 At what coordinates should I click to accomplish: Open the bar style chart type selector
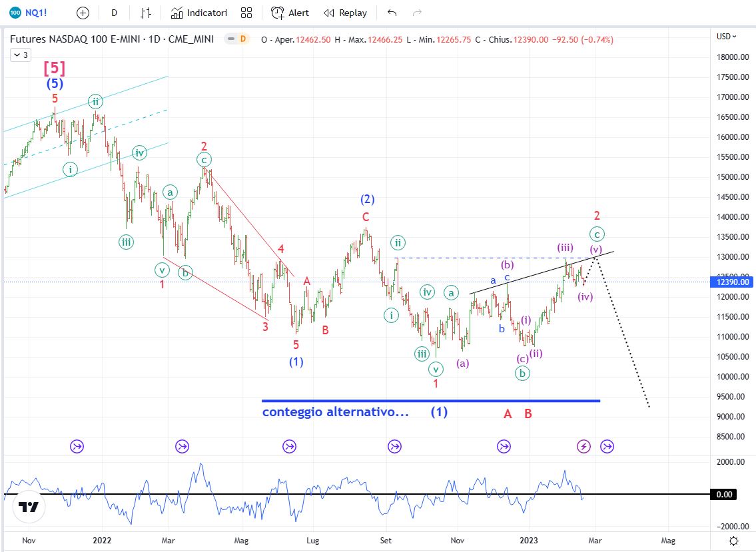146,13
